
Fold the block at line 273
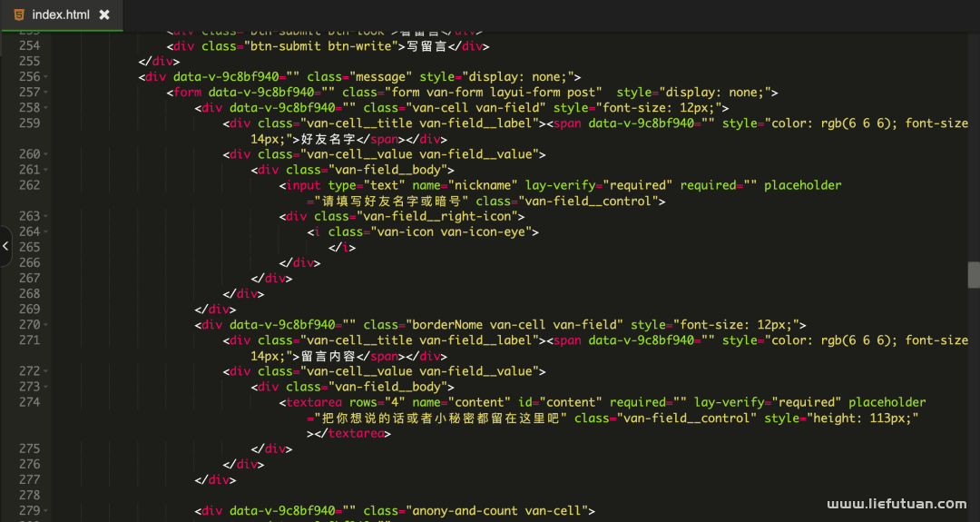pos(46,387)
